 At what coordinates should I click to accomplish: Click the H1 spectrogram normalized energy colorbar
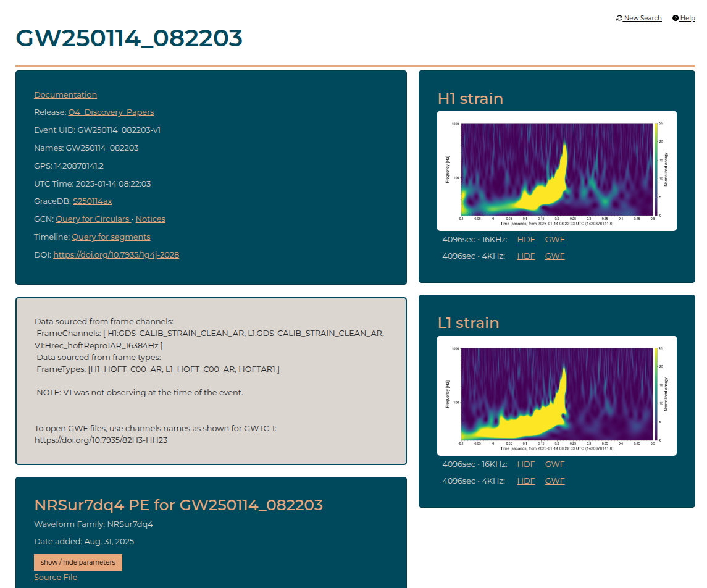click(656, 169)
